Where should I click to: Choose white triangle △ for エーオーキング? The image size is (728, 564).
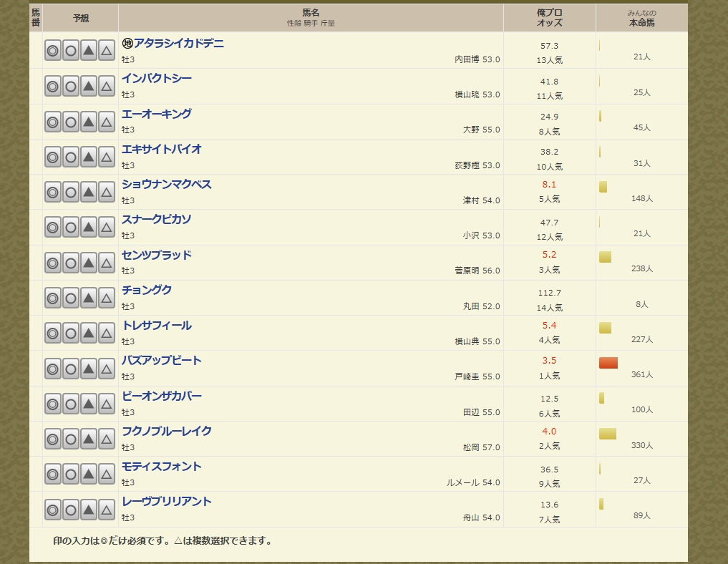(107, 122)
